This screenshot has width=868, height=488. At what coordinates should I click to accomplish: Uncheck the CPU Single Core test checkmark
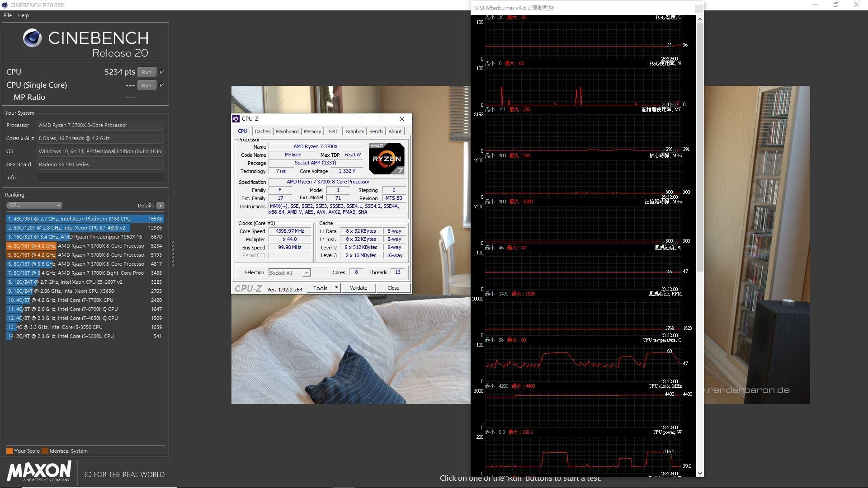(161, 84)
